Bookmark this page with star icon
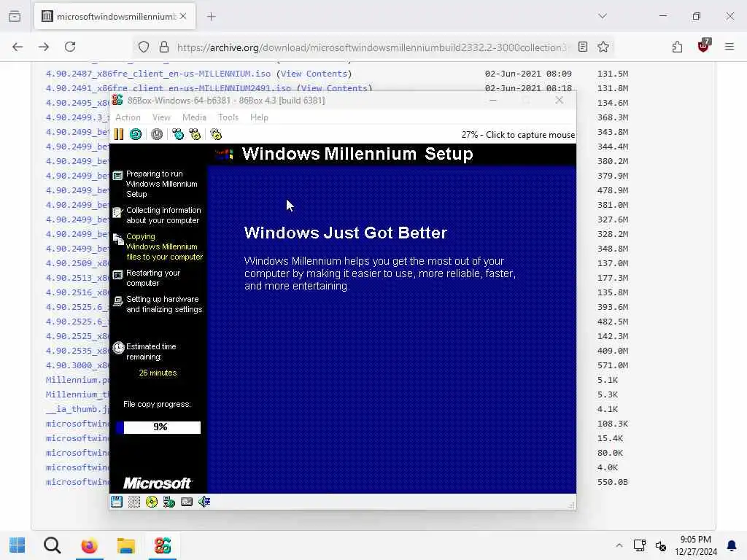 pyautogui.click(x=603, y=47)
